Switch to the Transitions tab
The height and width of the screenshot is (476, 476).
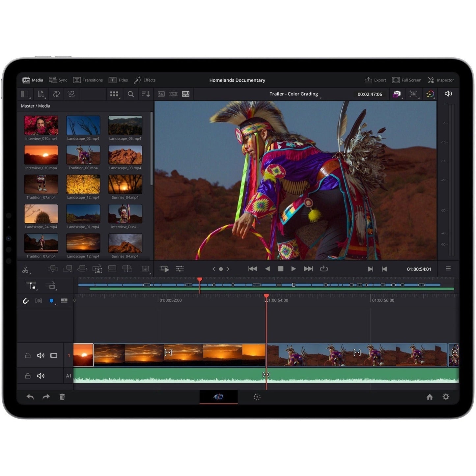point(88,80)
